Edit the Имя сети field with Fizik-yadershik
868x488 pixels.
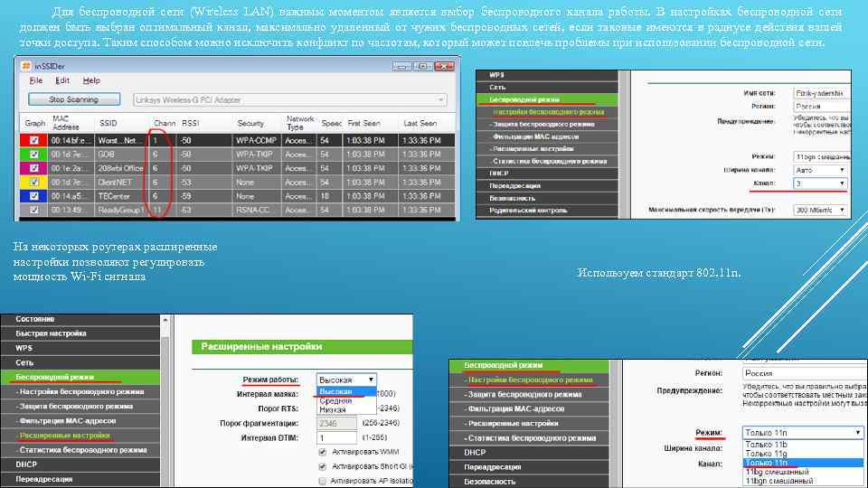point(822,93)
